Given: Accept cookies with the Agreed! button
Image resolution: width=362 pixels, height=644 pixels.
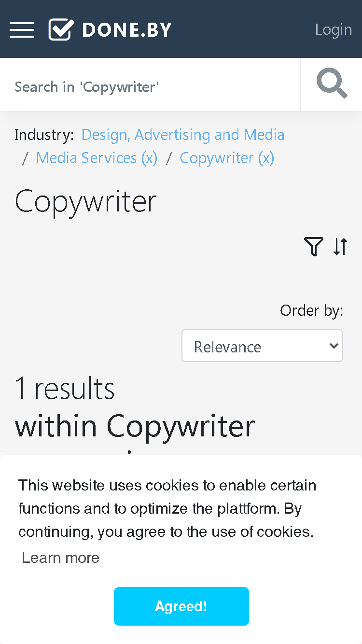Looking at the screenshot, I should tap(181, 606).
